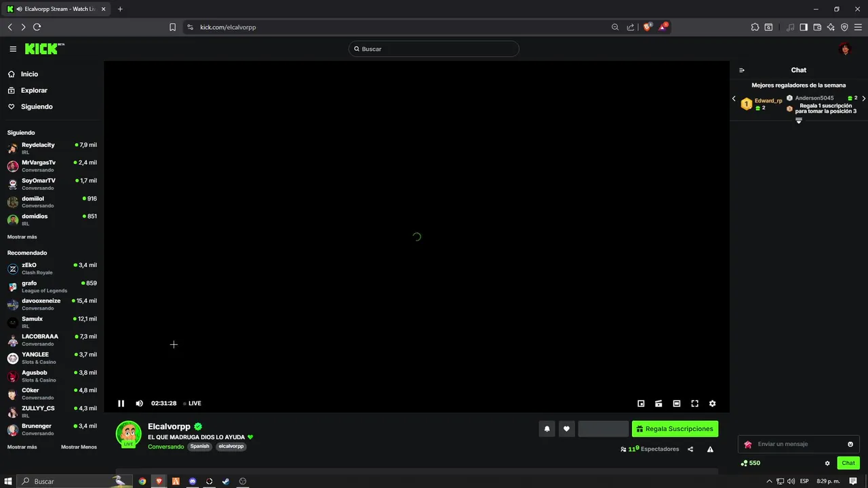The height and width of the screenshot is (488, 868).
Task: Click the Conversando category link
Action: click(x=165, y=447)
